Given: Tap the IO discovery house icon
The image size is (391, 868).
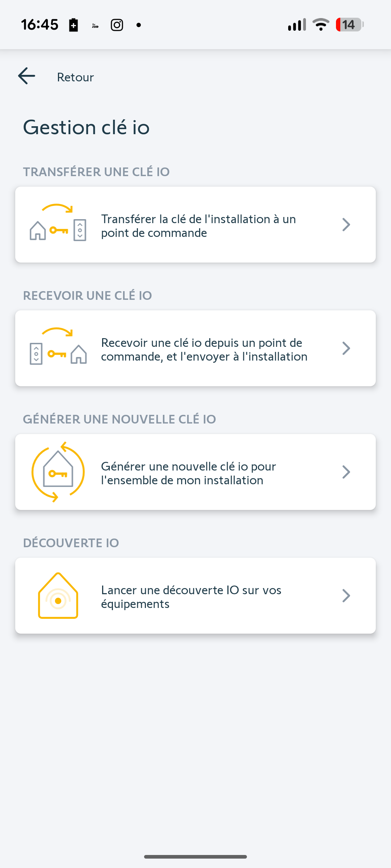Looking at the screenshot, I should tap(58, 596).
